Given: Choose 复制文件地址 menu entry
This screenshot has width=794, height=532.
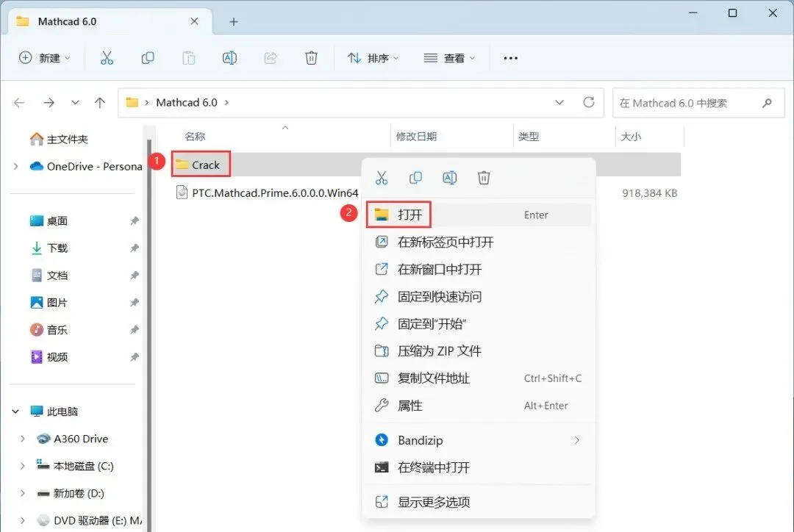Looking at the screenshot, I should tap(479, 378).
